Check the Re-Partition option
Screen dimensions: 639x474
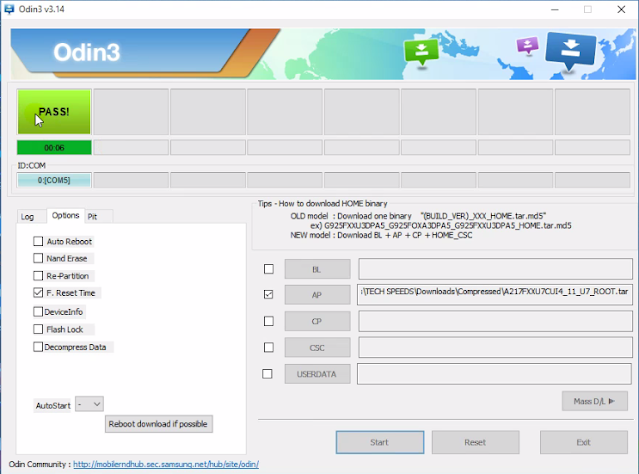(38, 276)
